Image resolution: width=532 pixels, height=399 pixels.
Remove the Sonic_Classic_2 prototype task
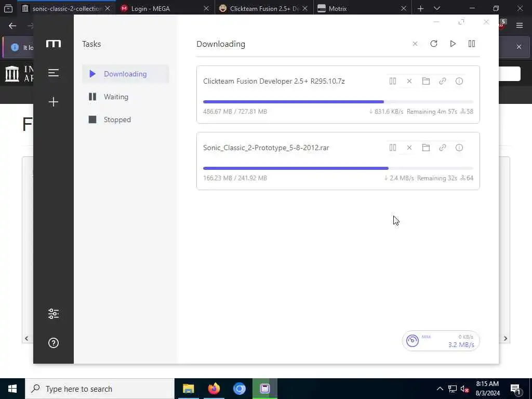pos(409,148)
